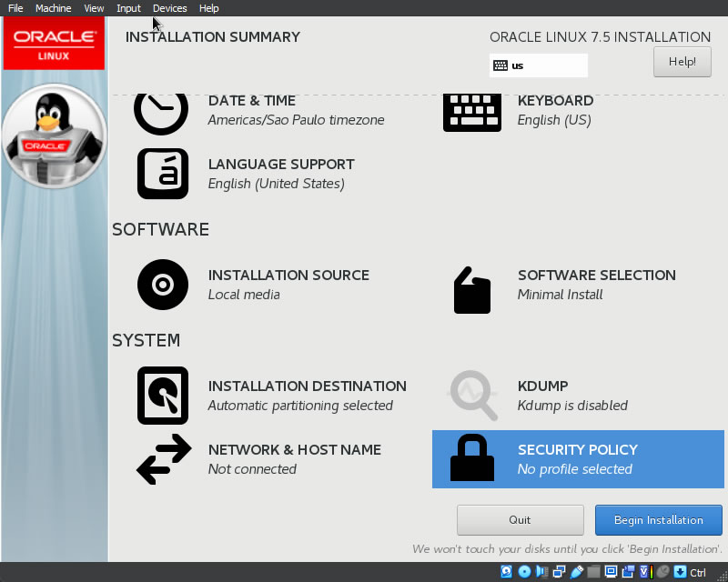The height and width of the screenshot is (582, 728).
Task: Click the 'Not connected' status text
Action: click(x=252, y=469)
